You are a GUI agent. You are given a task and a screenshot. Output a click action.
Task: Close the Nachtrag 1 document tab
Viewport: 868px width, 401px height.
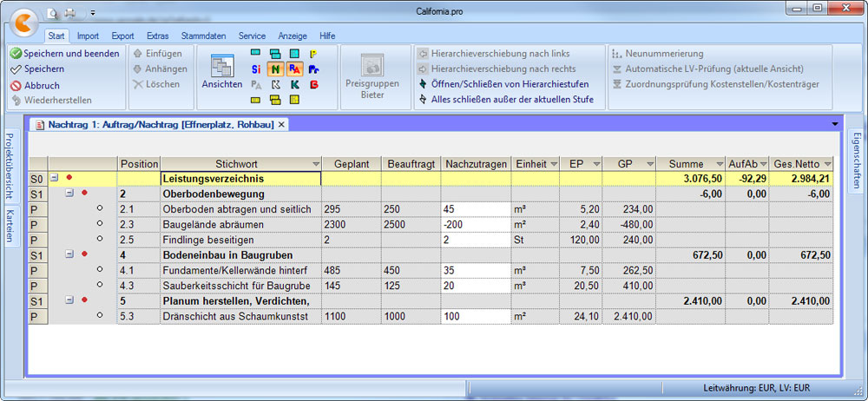point(281,125)
